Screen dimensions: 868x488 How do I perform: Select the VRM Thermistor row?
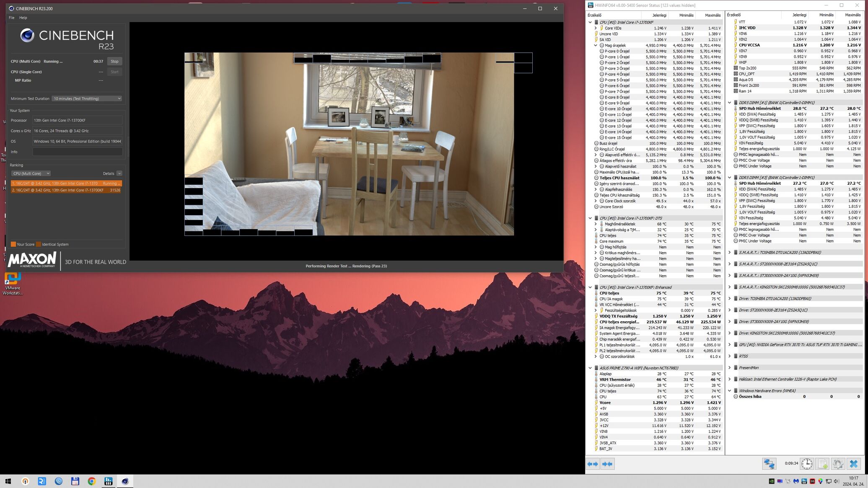[x=658, y=380]
